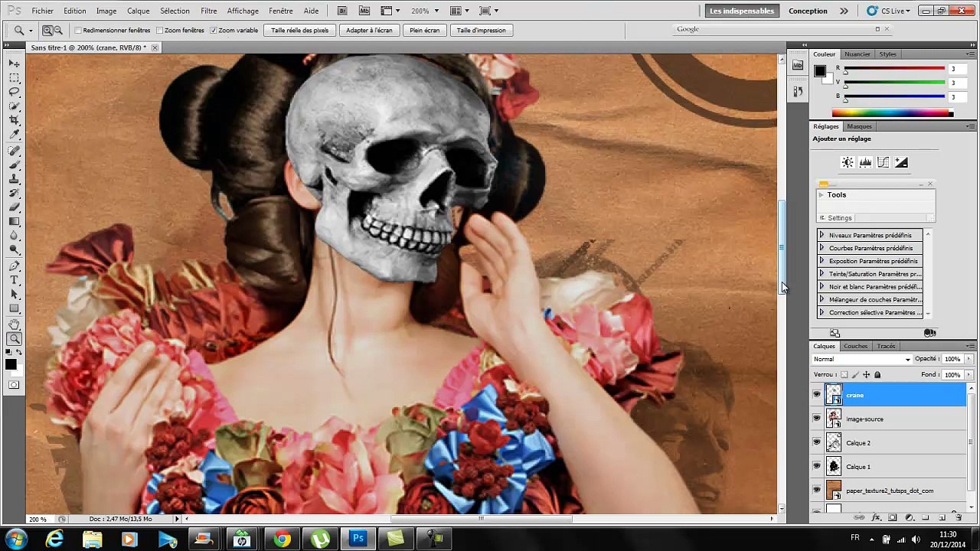The height and width of the screenshot is (551, 980).
Task: Hide the crane layer
Action: [816, 395]
